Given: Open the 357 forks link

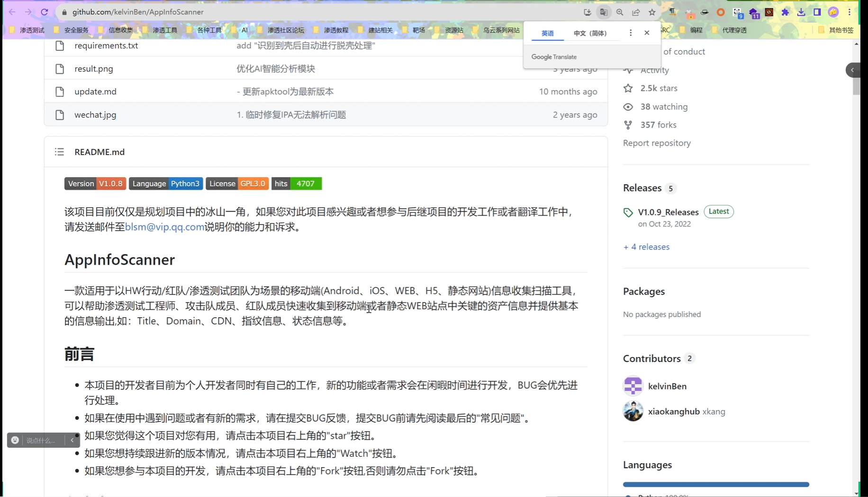Looking at the screenshot, I should click(x=658, y=125).
